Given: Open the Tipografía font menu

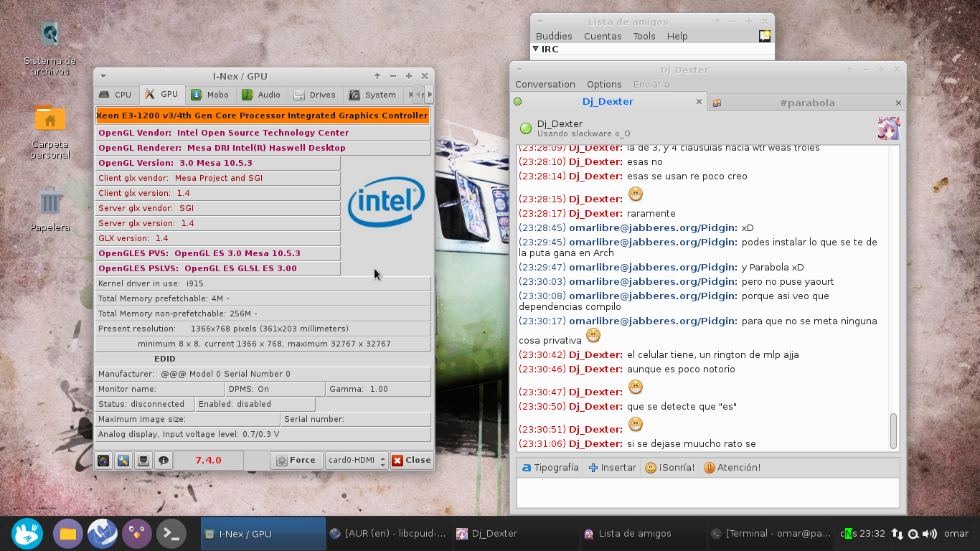Looking at the screenshot, I should 550,468.
